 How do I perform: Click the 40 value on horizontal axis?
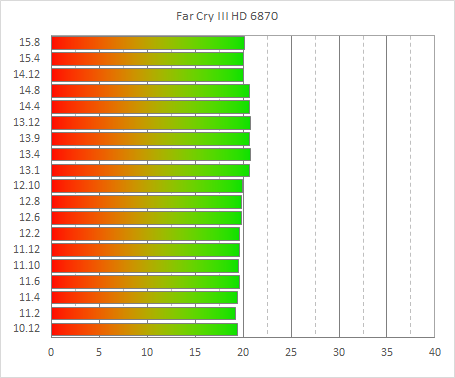pos(435,352)
